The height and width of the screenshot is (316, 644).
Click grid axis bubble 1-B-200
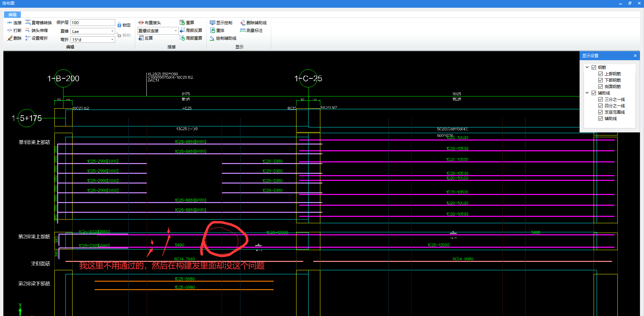click(63, 78)
